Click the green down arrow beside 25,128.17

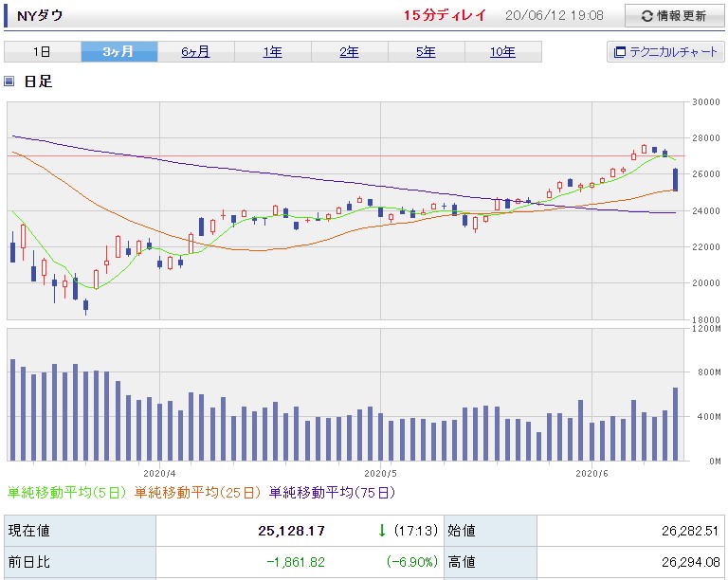pyautogui.click(x=382, y=530)
